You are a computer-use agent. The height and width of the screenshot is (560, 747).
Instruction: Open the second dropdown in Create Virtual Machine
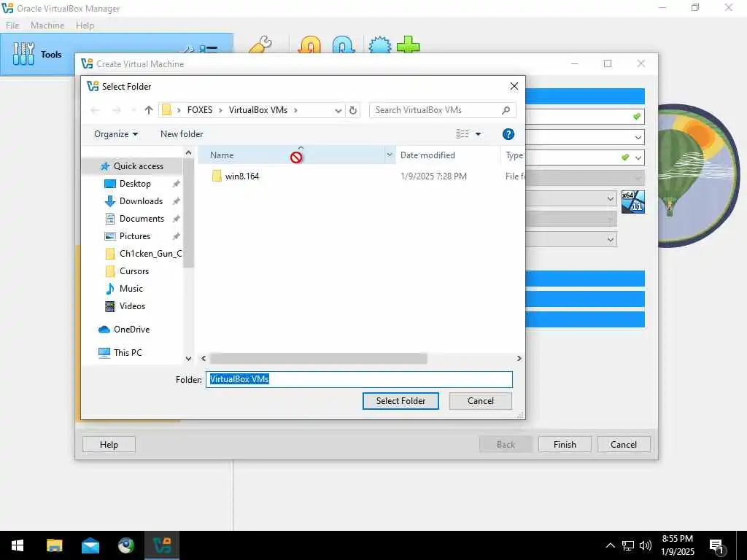[x=638, y=137]
